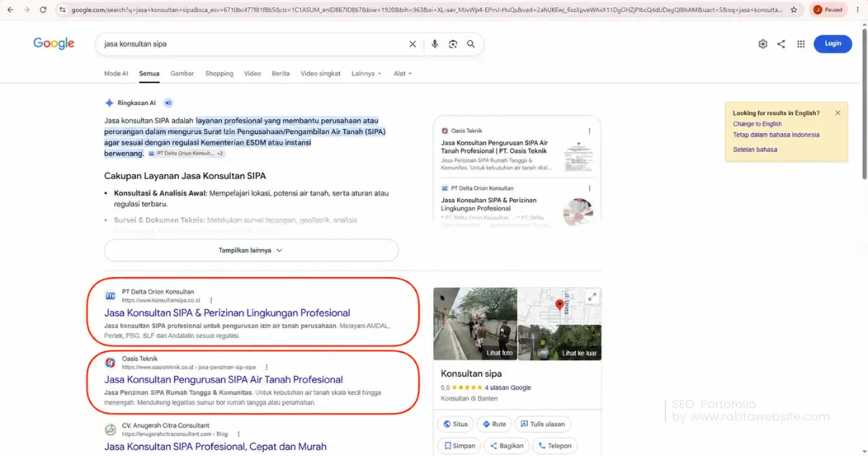
Task: Click the share icon near settings
Action: (x=781, y=44)
